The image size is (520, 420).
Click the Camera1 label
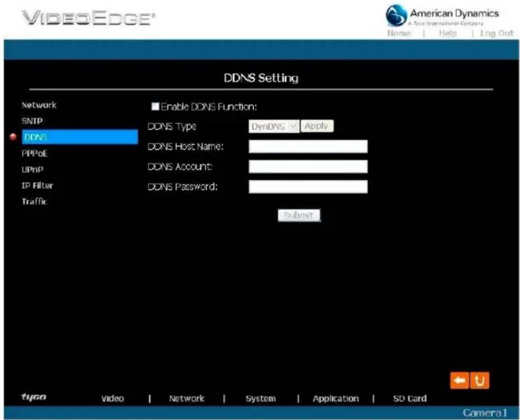point(485,413)
